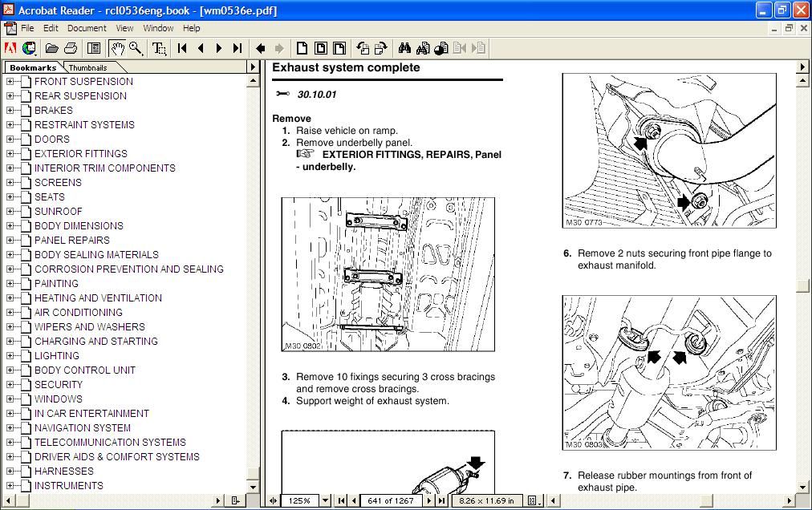Viewport: 812px width, 510px height.
Task: Rotate the view counterclockwise
Action: [363, 49]
